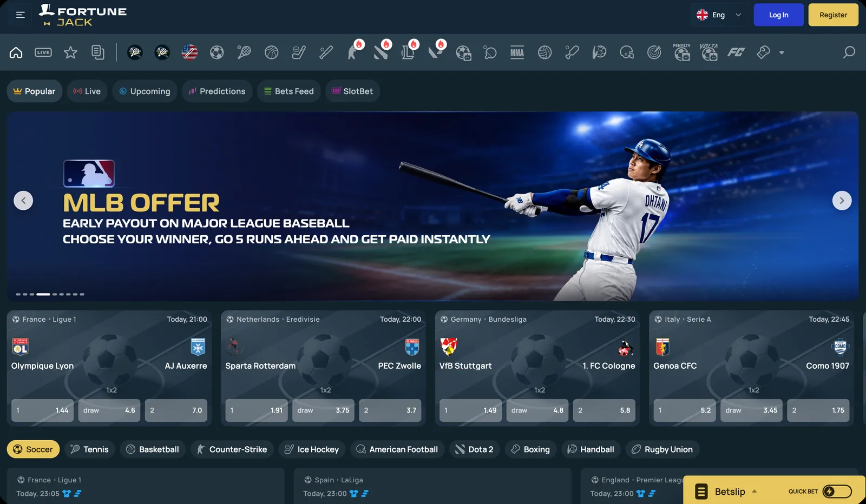The width and height of the screenshot is (866, 504).
Task: Select the Dota 2 icon in sports bar
Action: pyautogui.click(x=381, y=52)
